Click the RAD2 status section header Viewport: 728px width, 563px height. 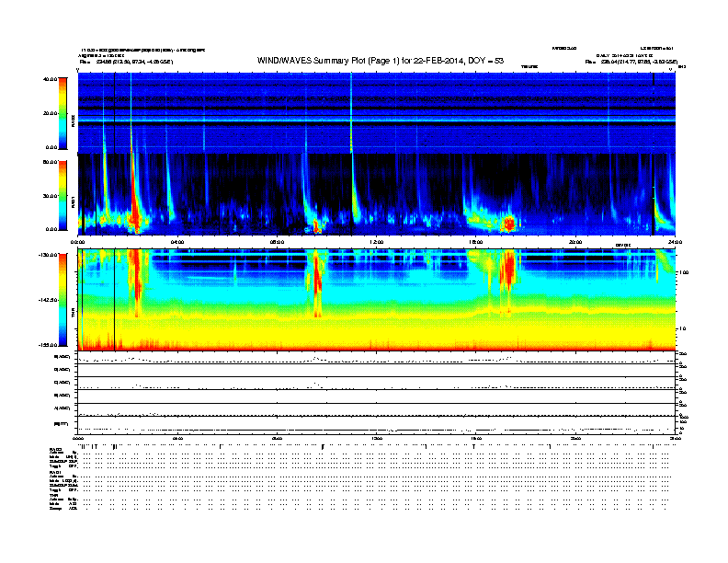click(x=55, y=449)
